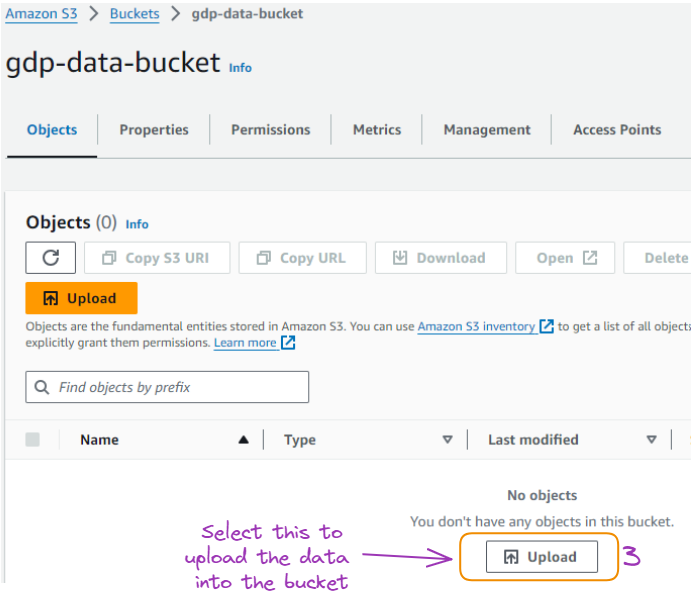Click Info link beside gdp-data-bucket title

(x=240, y=68)
